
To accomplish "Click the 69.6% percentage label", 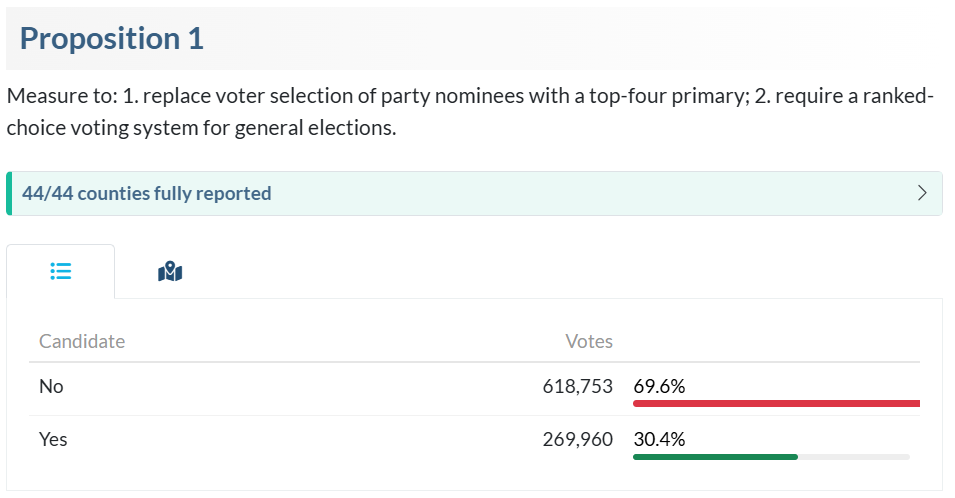I will coord(660,386).
